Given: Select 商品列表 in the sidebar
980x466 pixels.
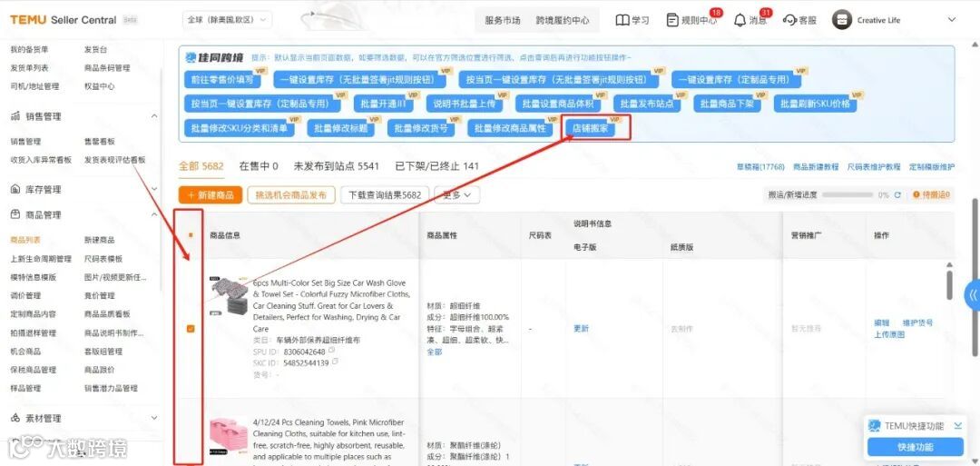Looking at the screenshot, I should click(x=25, y=240).
